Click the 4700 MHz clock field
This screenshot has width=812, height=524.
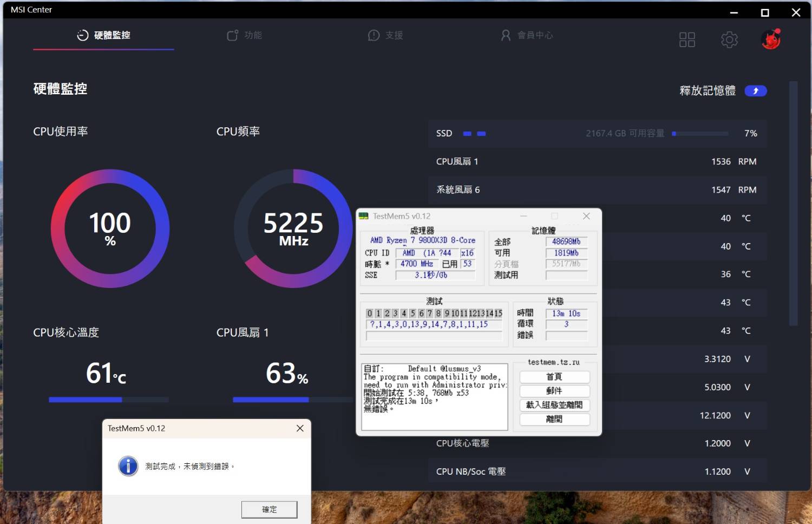pos(417,264)
